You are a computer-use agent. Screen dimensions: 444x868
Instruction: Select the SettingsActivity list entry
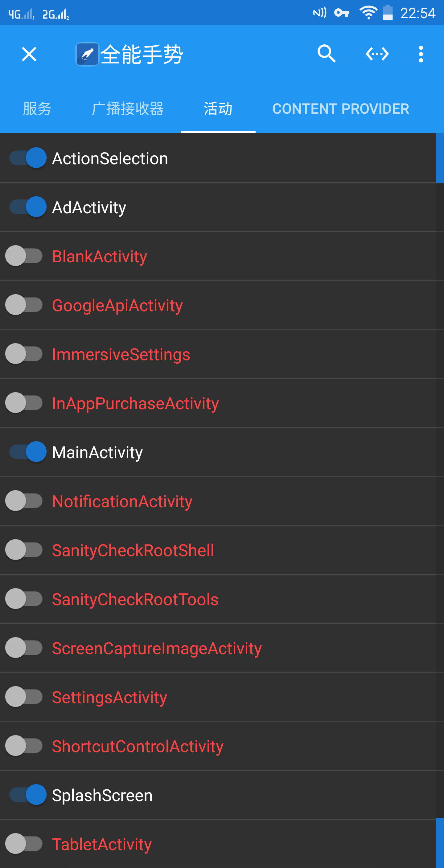(x=218, y=697)
